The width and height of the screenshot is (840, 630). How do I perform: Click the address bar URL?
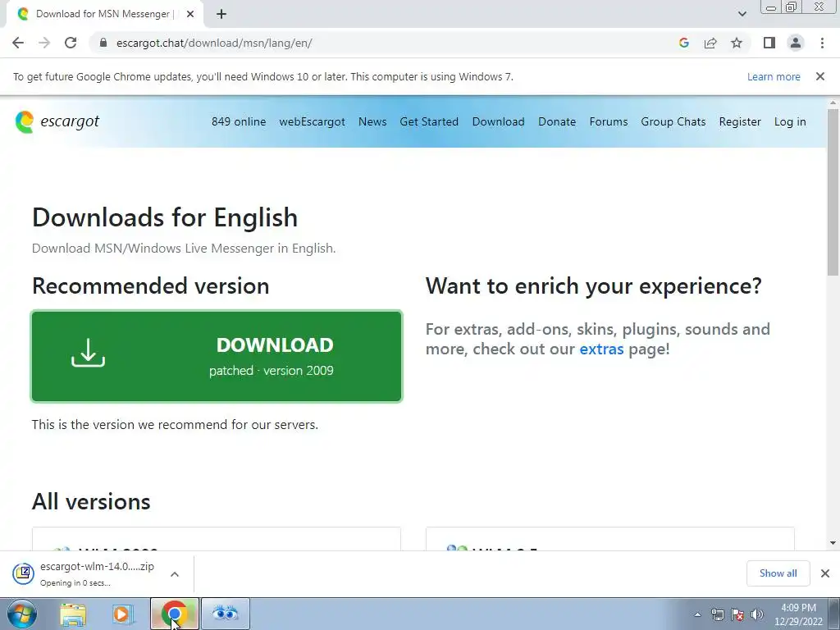pyautogui.click(x=214, y=43)
